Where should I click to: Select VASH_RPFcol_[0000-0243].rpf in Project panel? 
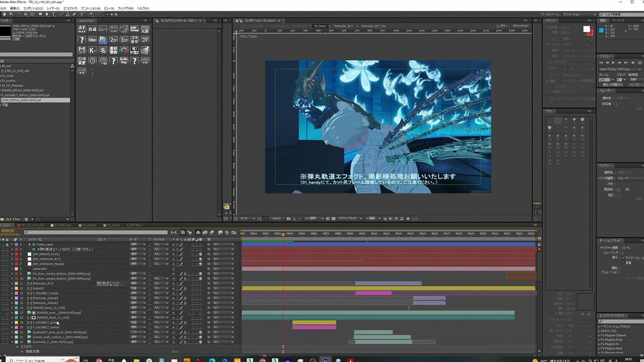[21, 100]
